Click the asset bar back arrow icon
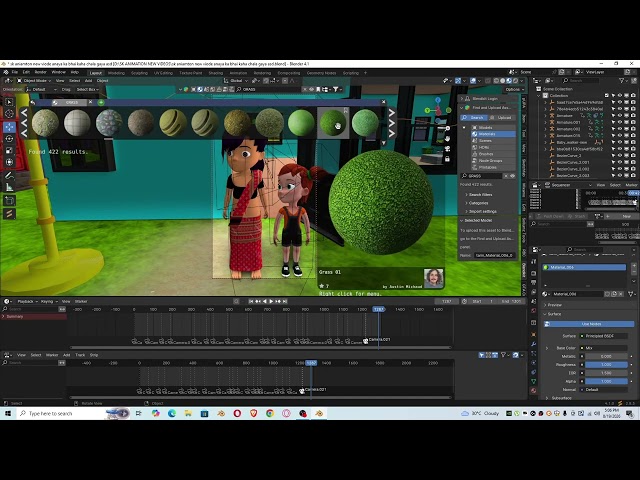The image size is (640, 480). [x=33, y=102]
